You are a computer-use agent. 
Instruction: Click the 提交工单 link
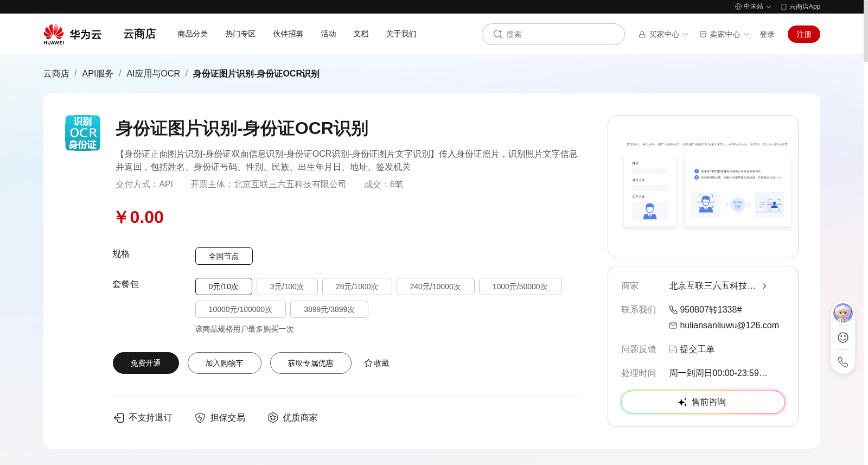tap(697, 349)
